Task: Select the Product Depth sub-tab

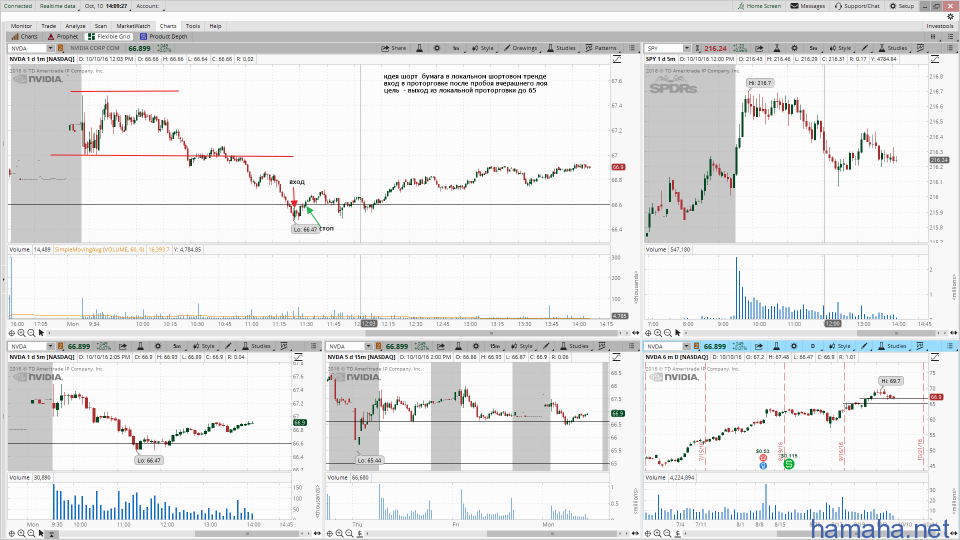Action: pyautogui.click(x=163, y=37)
